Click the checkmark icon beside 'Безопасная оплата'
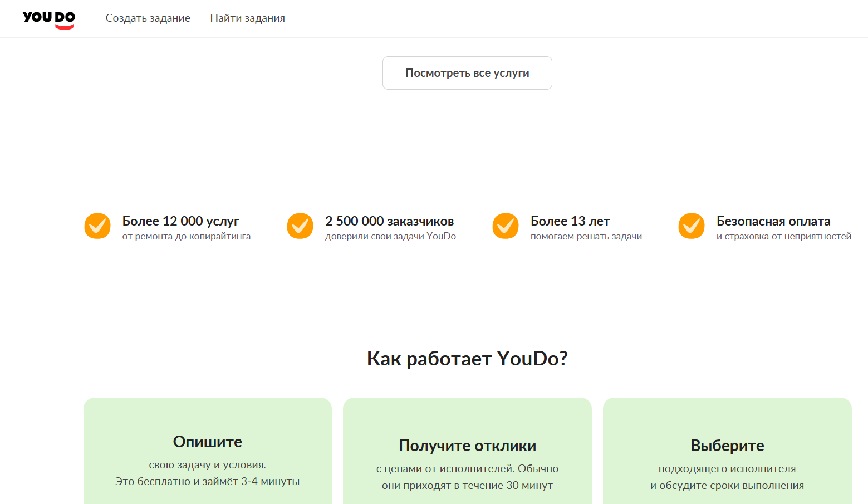Viewport: 868px width, 504px height. click(692, 226)
